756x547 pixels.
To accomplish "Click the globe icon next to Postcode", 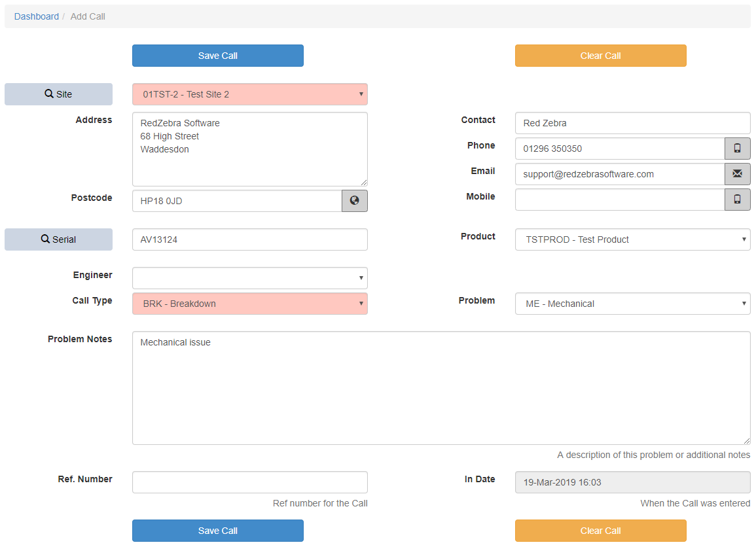I will coord(354,201).
